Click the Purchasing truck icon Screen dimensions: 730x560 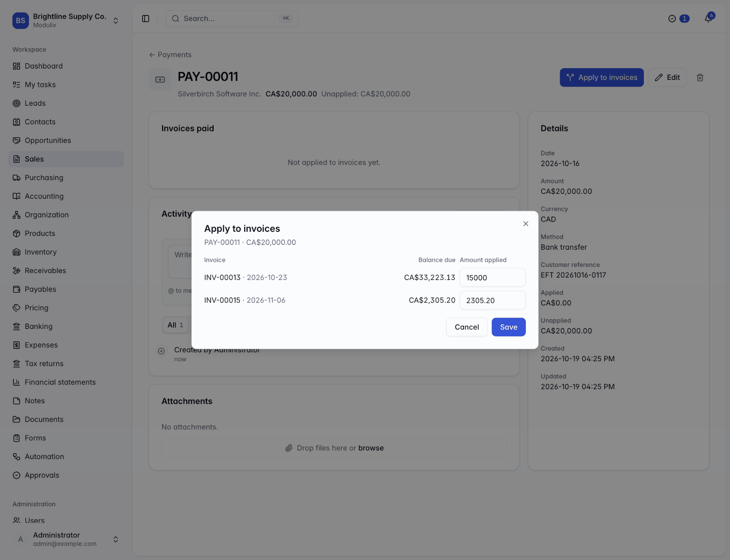(x=16, y=178)
